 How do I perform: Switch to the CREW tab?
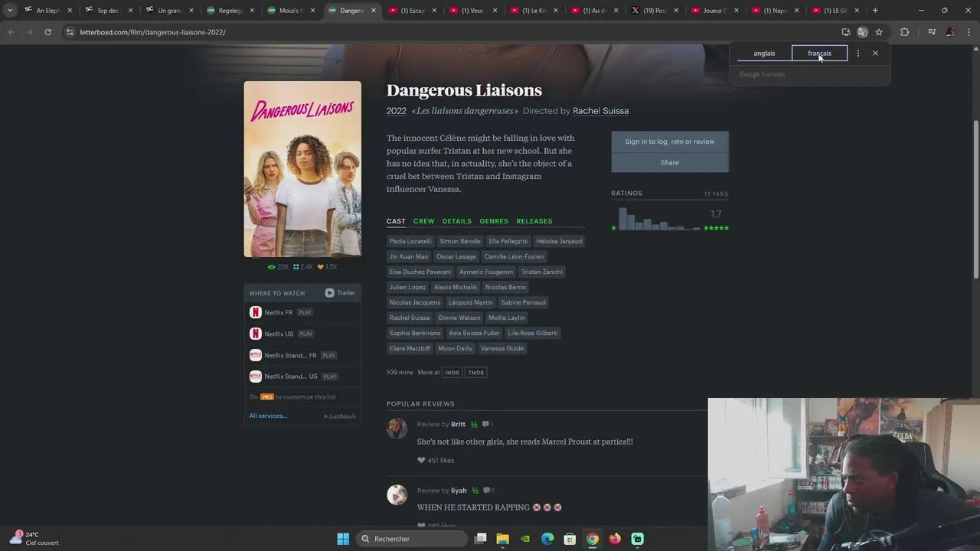423,221
